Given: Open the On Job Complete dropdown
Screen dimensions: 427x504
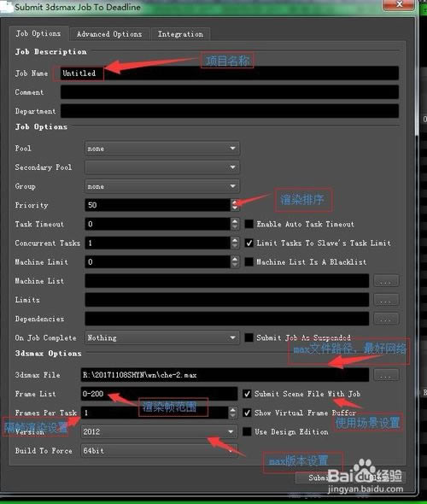Looking at the screenshot, I should pyautogui.click(x=162, y=337).
